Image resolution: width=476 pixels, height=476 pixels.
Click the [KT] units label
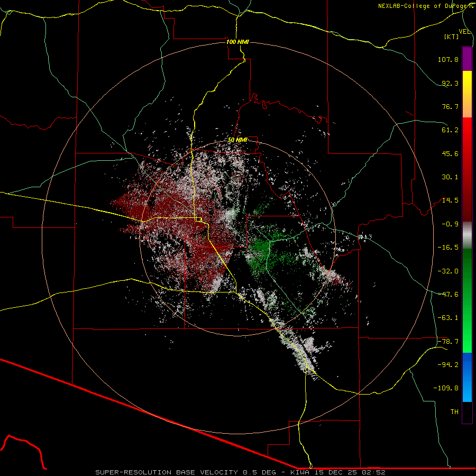click(452, 36)
